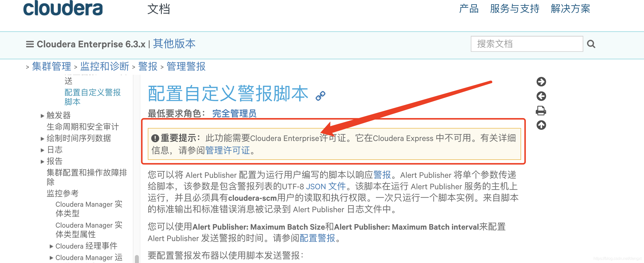Go to the 集群管理 breadcrumb
644x263 pixels.
coord(52,66)
